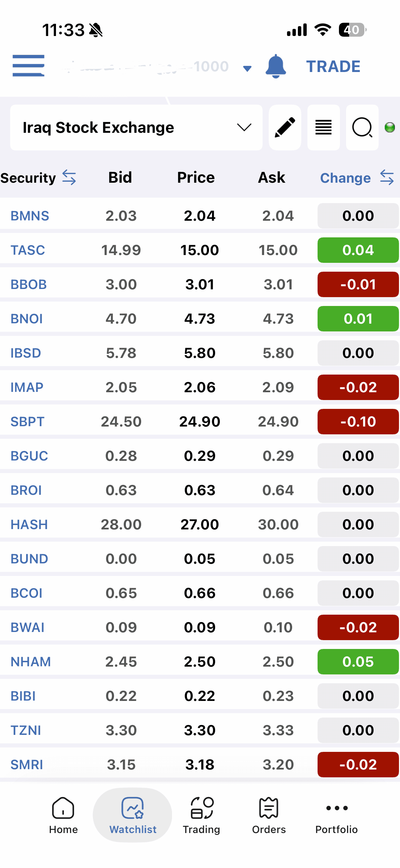Viewport: 400px width, 868px height.
Task: Tap HASH ask value 30.00
Action: [x=278, y=524]
